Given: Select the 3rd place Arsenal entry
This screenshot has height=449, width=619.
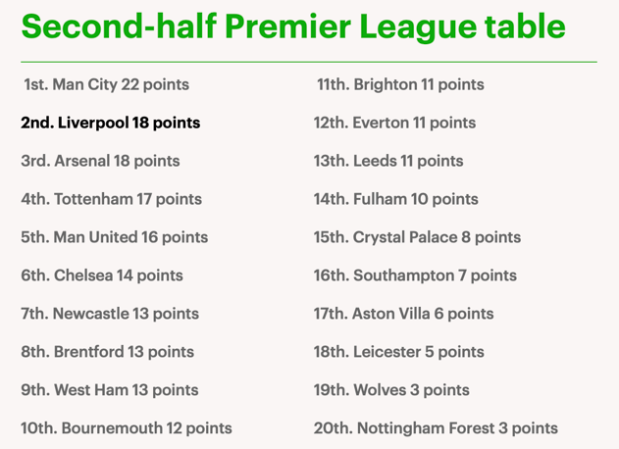Looking at the screenshot, I should tap(100, 161).
